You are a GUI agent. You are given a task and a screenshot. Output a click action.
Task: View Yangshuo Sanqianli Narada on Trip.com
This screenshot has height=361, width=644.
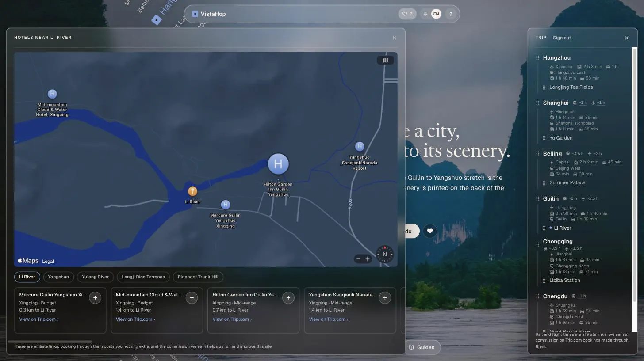pos(329,319)
